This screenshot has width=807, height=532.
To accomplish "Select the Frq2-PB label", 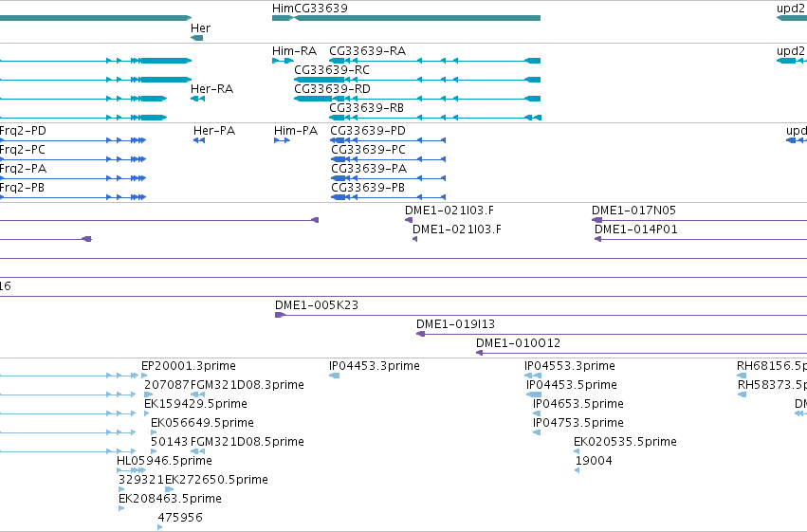I will 22,188.
